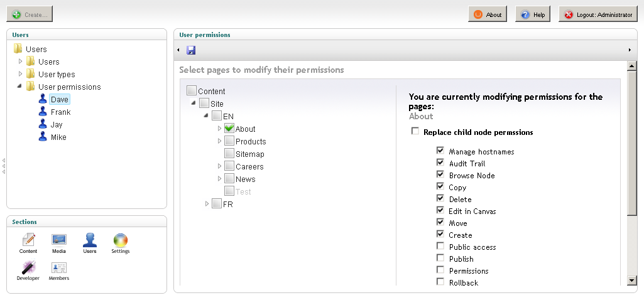Open the Members section icon
Screen dimensions: 644x305
click(58, 267)
